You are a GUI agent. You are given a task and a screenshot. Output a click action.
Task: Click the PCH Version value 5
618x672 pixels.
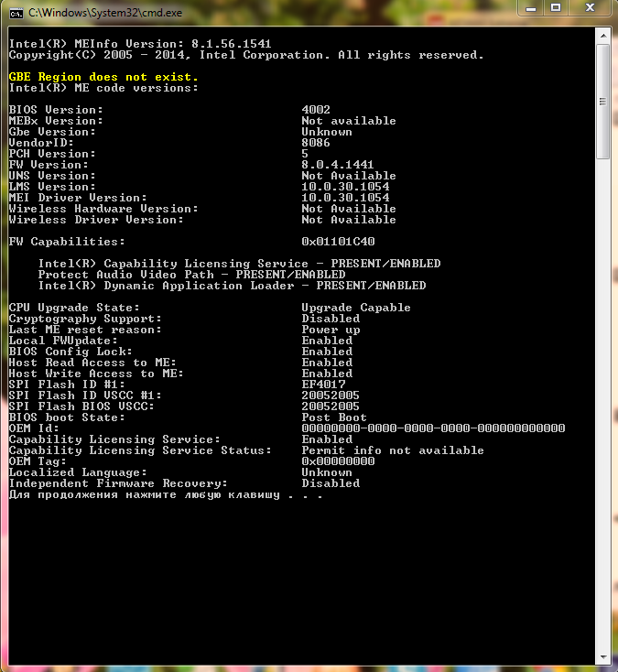[x=305, y=154]
